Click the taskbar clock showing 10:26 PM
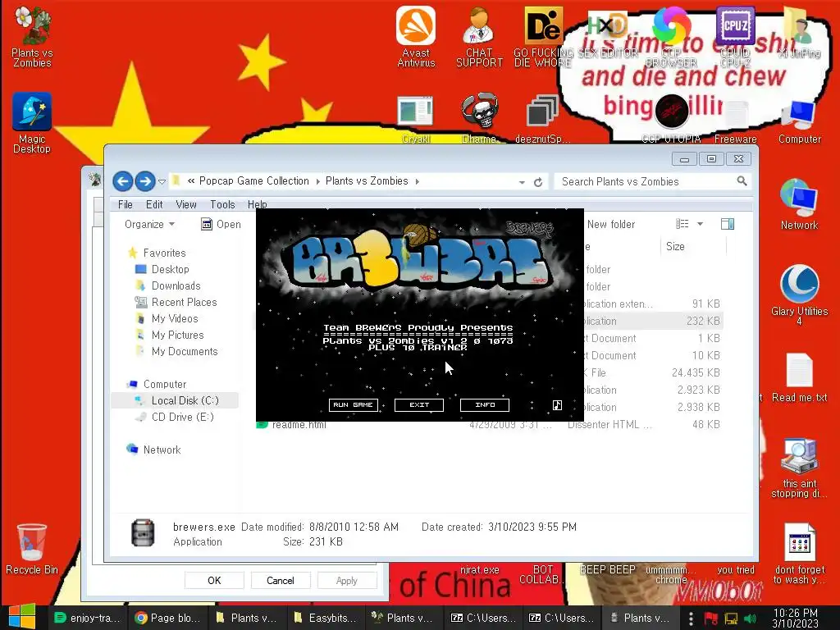Viewport: 840px width, 630px height. 795,619
